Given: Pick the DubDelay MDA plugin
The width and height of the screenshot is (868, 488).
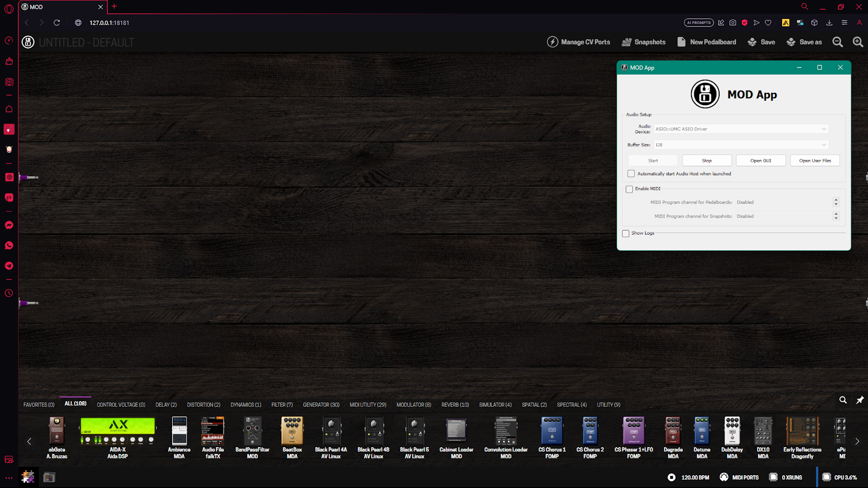Looking at the screenshot, I should tap(732, 437).
